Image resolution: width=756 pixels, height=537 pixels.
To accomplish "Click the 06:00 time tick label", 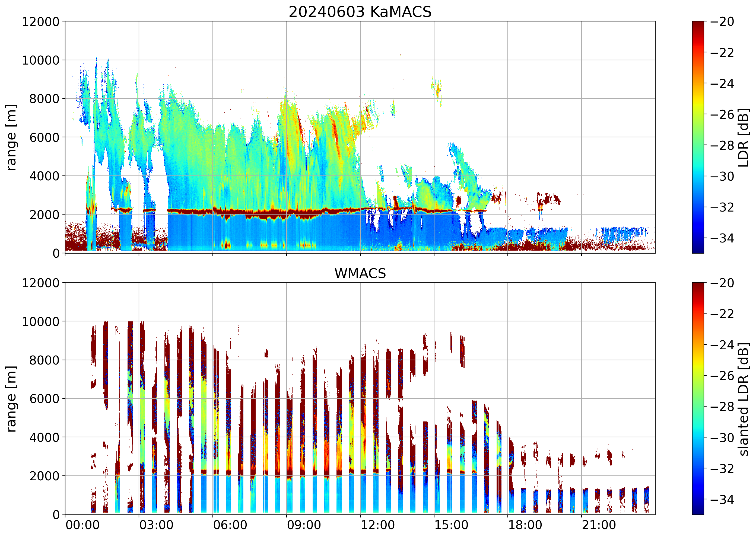I will coord(230,525).
